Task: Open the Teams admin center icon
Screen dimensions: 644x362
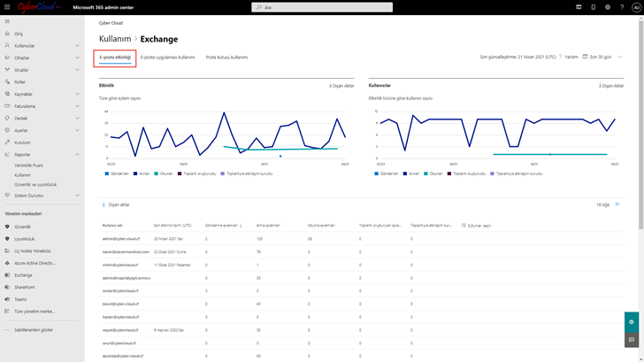Action: tap(7, 299)
